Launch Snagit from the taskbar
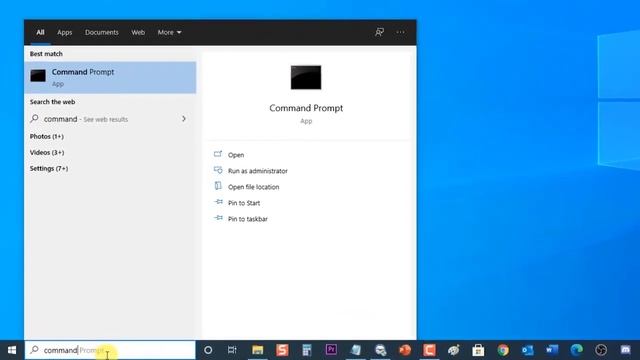The width and height of the screenshot is (640, 360). pos(282,350)
